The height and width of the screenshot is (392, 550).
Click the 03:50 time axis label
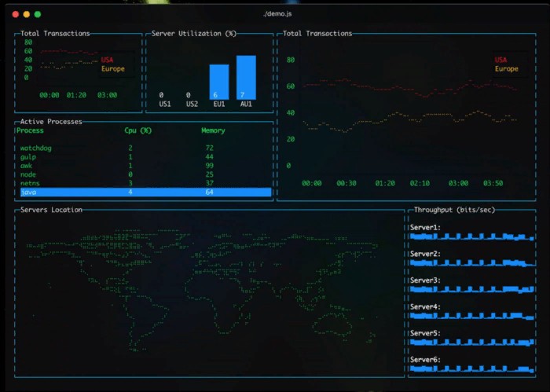(x=493, y=183)
